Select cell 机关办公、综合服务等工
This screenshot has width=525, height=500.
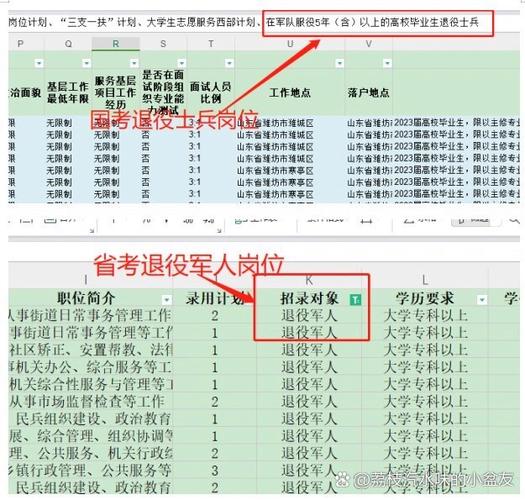coord(90,367)
